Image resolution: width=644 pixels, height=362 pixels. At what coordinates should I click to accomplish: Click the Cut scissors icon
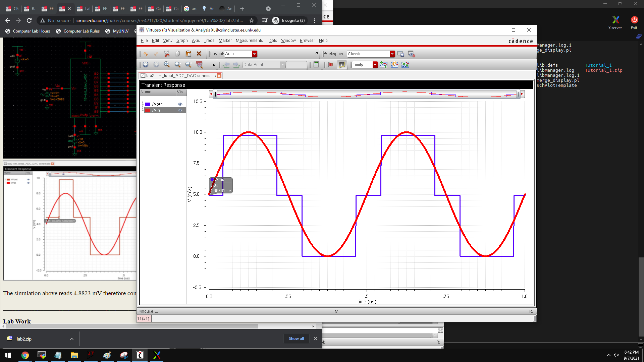coord(167,54)
